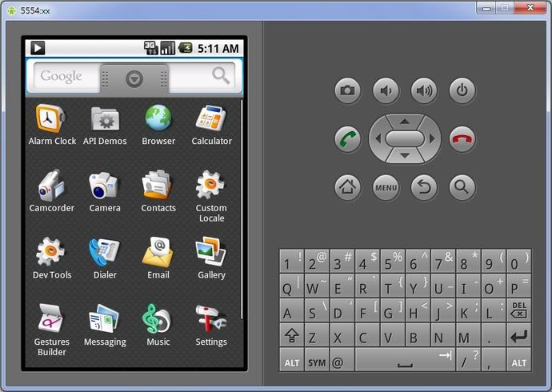Viewport: 552px width, 392px height.
Task: Click the emulator MENU button
Action: click(386, 187)
